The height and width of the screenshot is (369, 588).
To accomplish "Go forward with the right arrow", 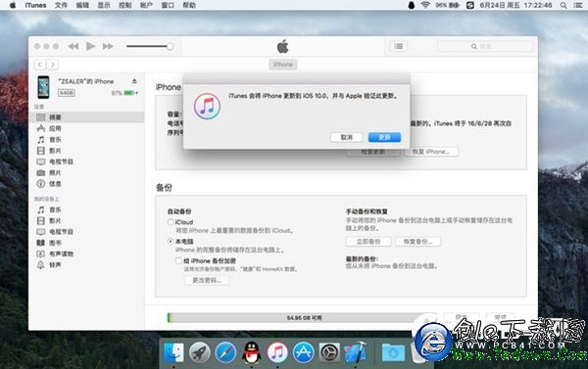I will pyautogui.click(x=53, y=65).
